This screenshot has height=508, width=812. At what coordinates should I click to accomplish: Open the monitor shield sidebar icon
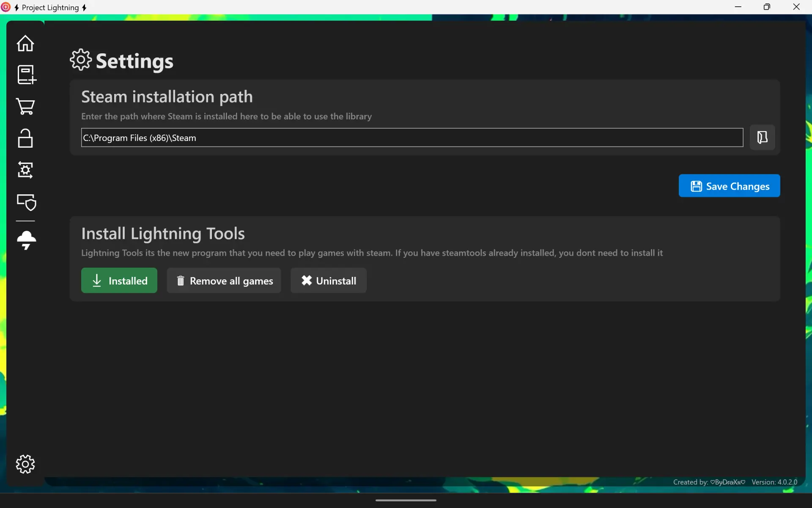pos(26,202)
